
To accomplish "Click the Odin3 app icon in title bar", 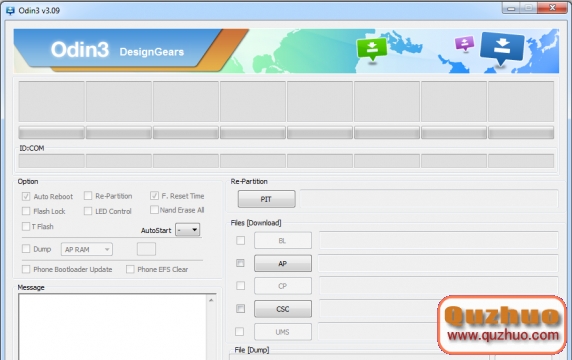I will click(10, 11).
